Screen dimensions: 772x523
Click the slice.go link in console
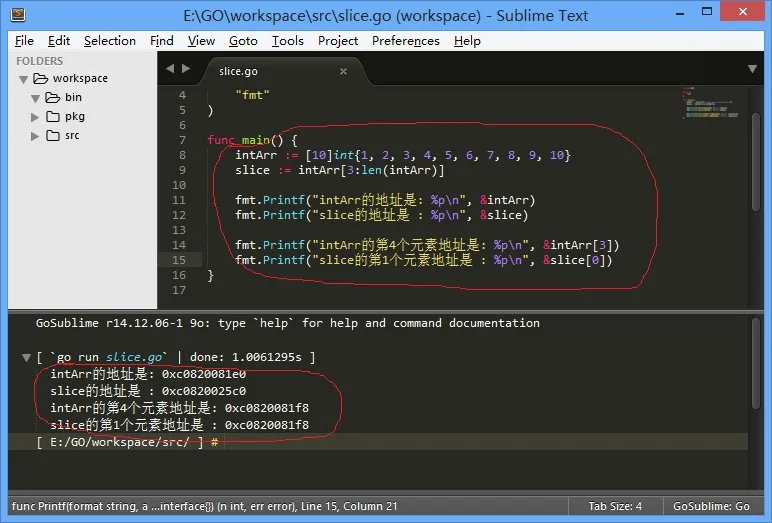tap(133, 357)
